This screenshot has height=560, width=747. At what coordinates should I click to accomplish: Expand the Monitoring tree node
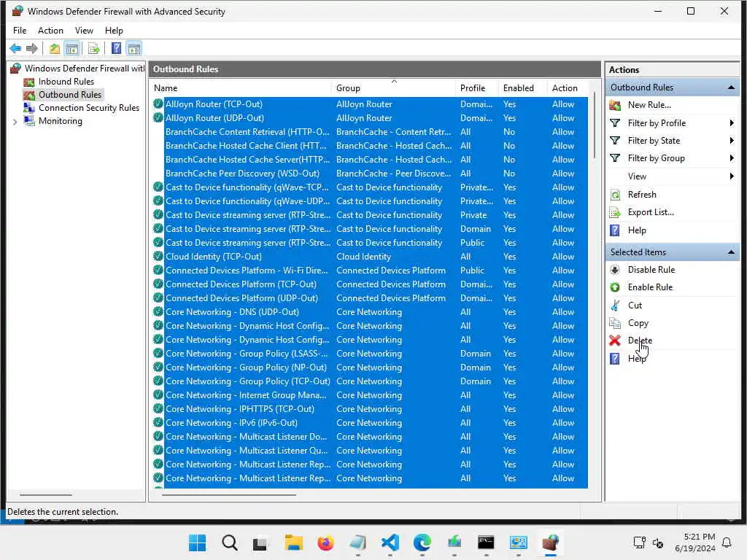tap(15, 122)
